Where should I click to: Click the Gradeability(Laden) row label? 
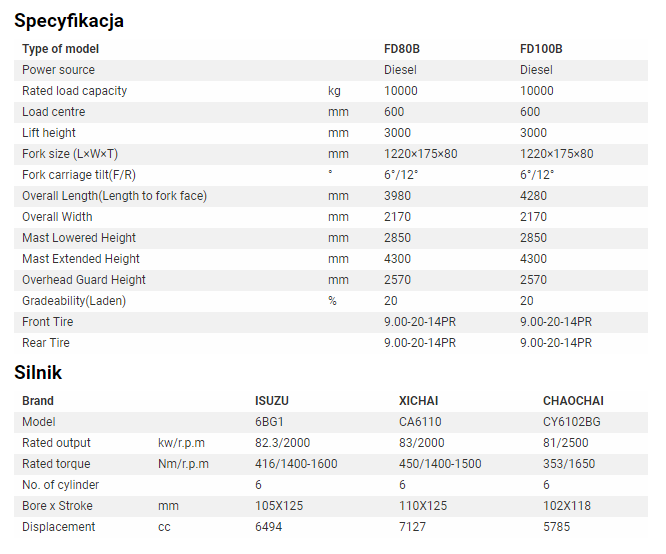[74, 301]
